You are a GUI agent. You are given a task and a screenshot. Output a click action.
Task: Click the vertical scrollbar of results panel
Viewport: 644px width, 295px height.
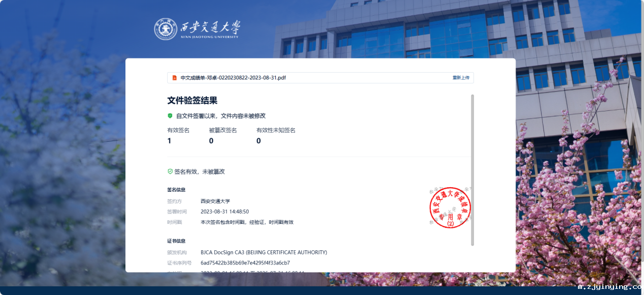pyautogui.click(x=472, y=169)
